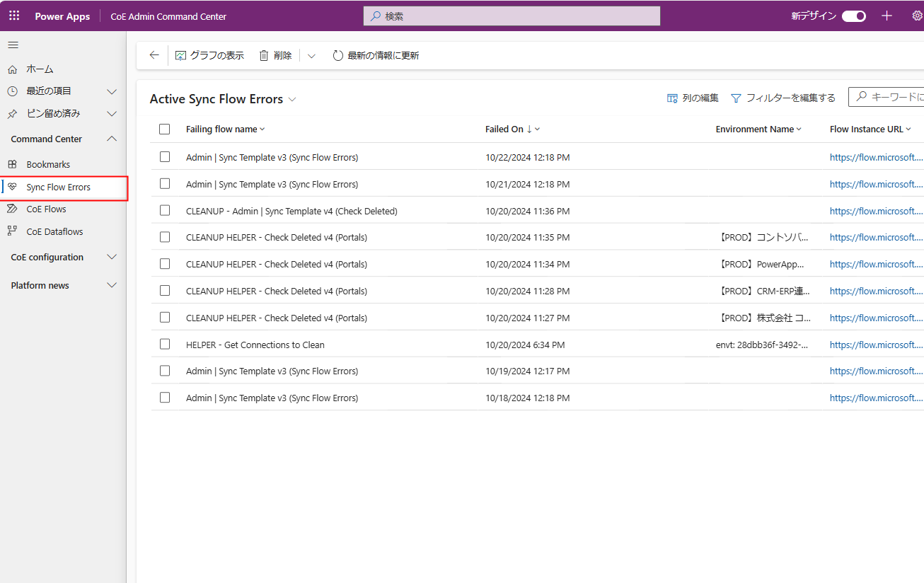
Task: Click the sort arrow beside Failed On
Action: pyautogui.click(x=529, y=129)
